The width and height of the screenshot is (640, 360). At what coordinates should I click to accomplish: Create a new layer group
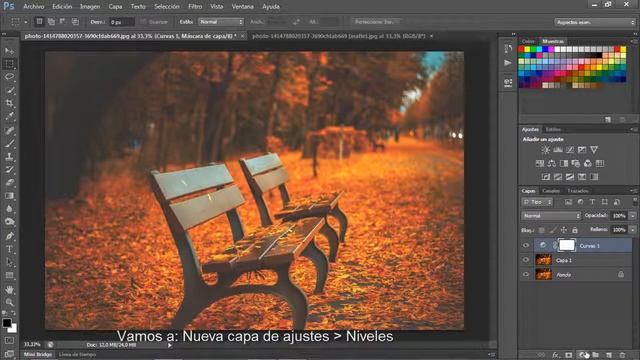(x=596, y=355)
